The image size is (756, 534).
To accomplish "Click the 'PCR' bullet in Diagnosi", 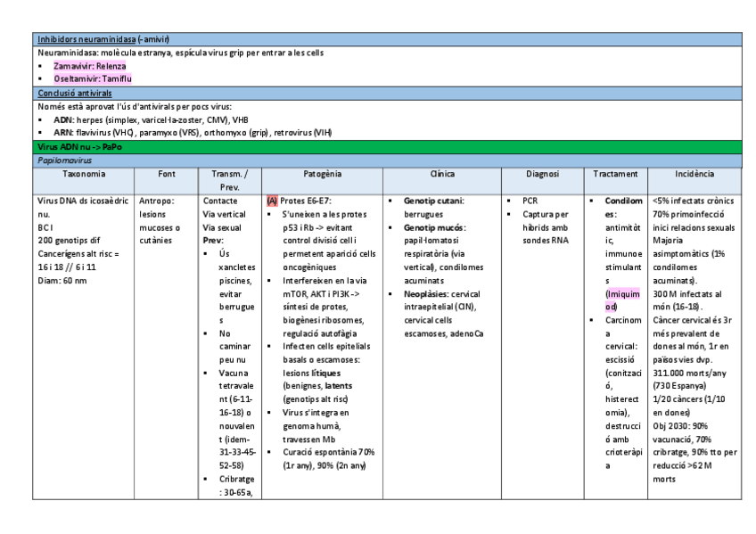I will tap(530, 201).
